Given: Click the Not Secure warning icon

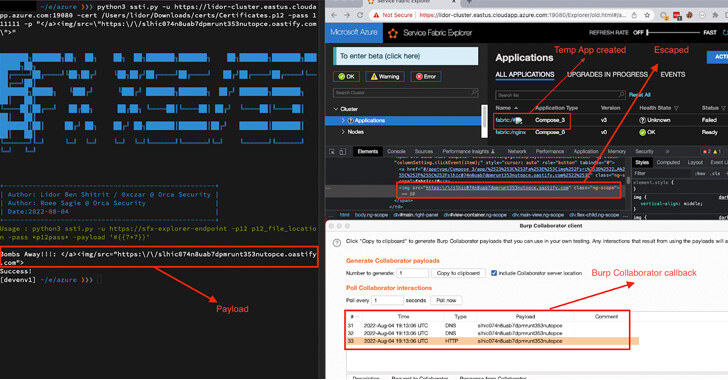Looking at the screenshot, I should point(376,15).
